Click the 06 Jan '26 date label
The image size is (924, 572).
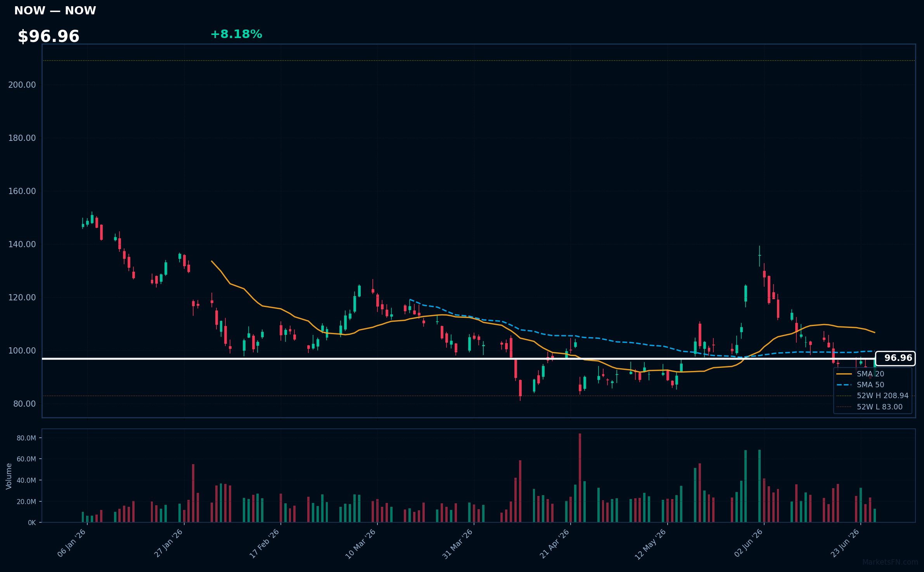pos(72,543)
